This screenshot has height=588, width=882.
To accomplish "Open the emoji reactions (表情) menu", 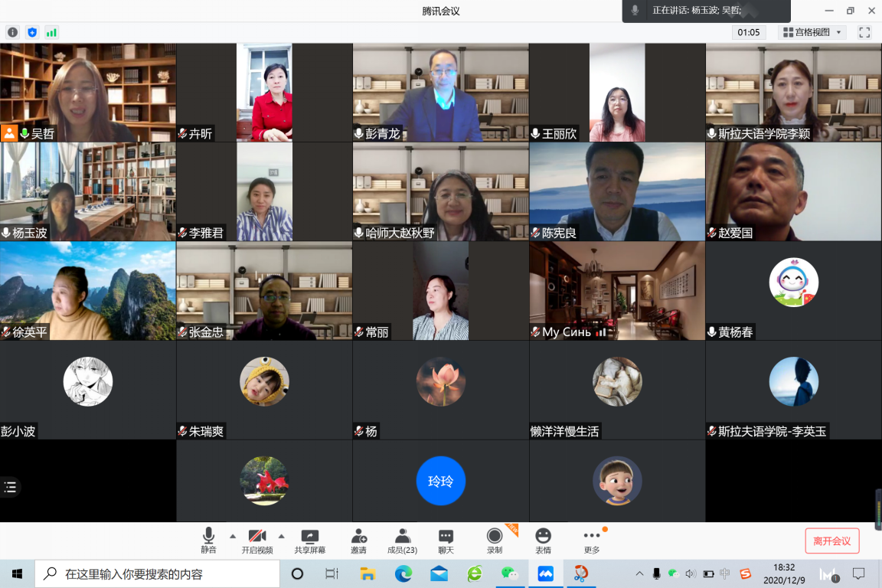I will coord(543,541).
